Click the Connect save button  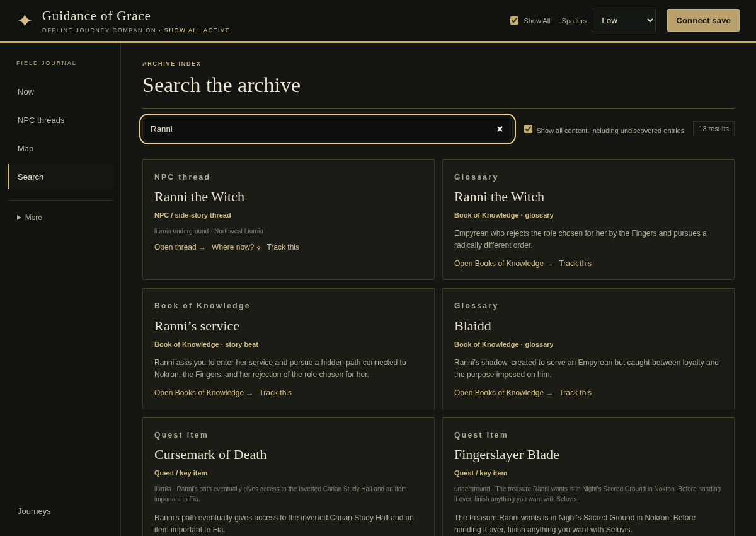[x=703, y=20]
